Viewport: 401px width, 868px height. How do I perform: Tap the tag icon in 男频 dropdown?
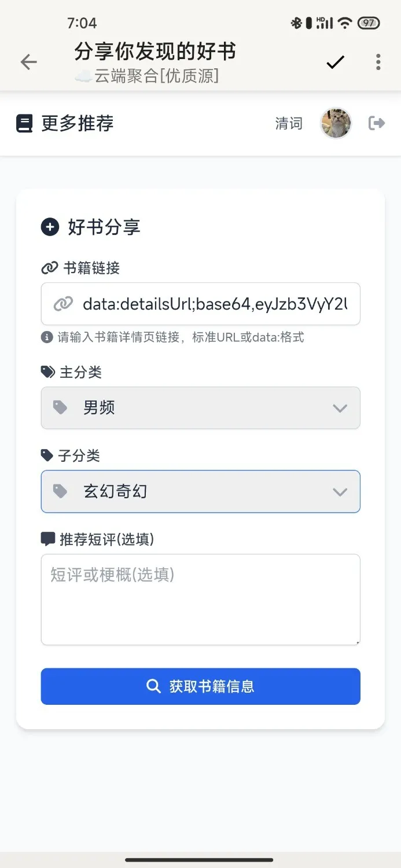point(60,407)
